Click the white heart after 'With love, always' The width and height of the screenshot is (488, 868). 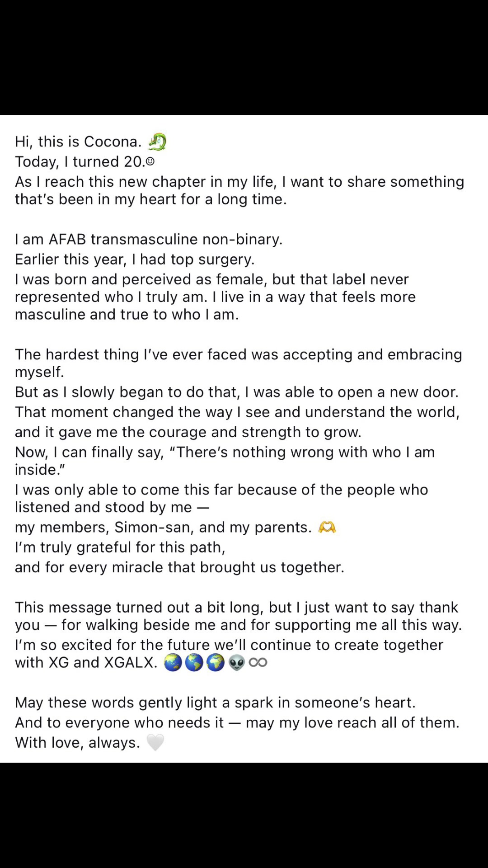[x=155, y=742]
